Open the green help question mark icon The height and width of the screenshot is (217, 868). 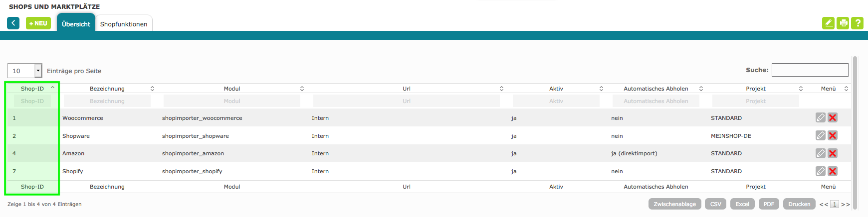(x=857, y=23)
